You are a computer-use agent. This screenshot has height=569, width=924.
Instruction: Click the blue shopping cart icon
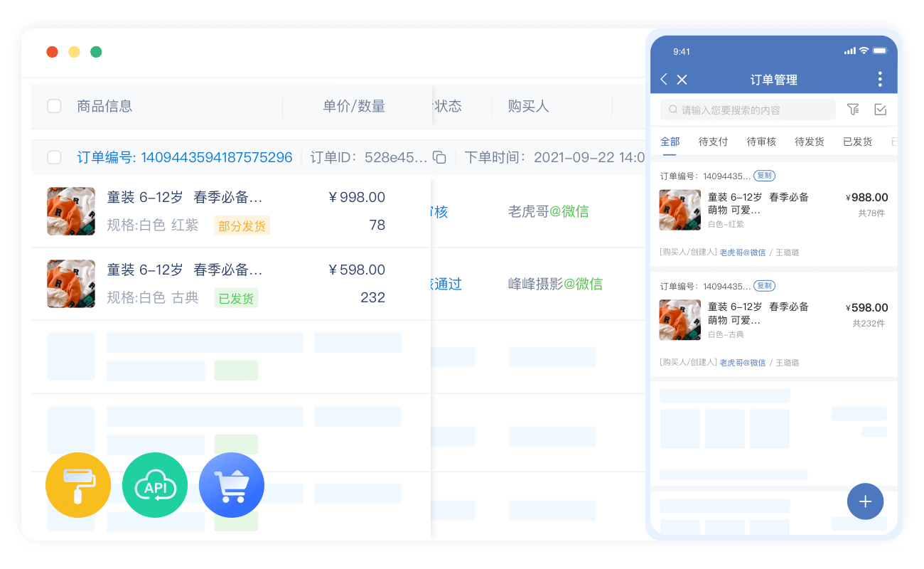(x=232, y=485)
